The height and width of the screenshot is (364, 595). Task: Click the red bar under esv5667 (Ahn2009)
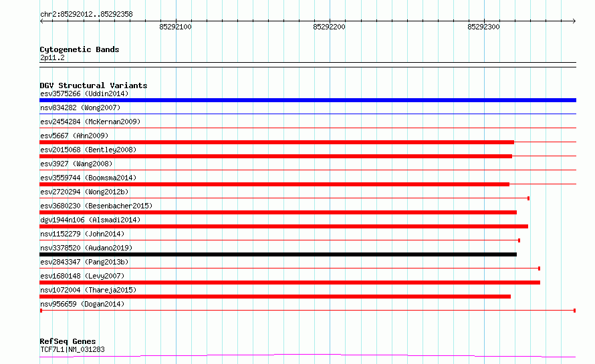coord(277,142)
